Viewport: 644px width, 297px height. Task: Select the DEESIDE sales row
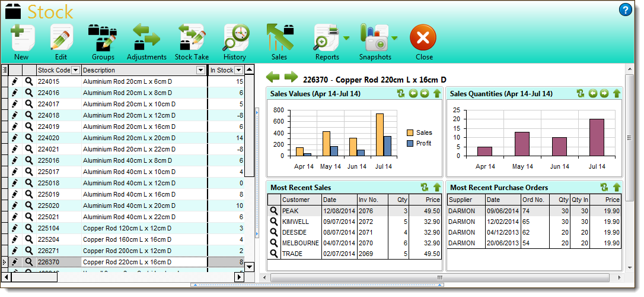355,232
